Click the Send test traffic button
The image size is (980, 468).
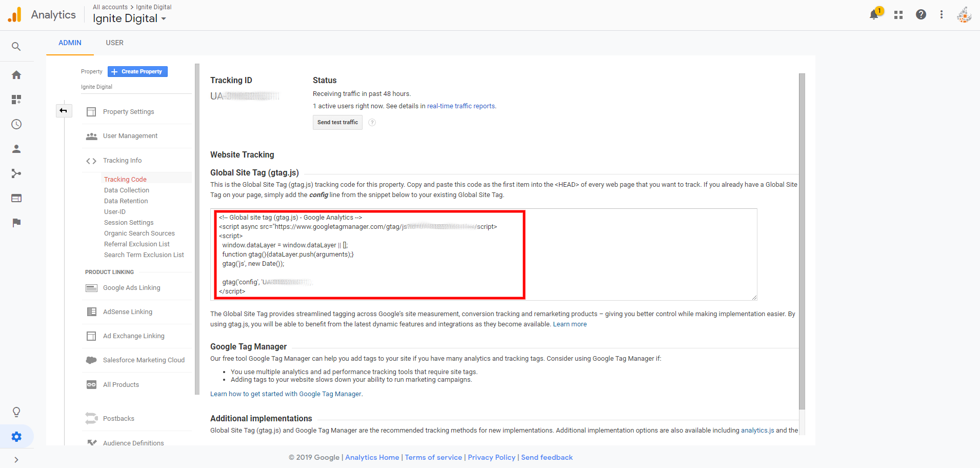pos(337,123)
